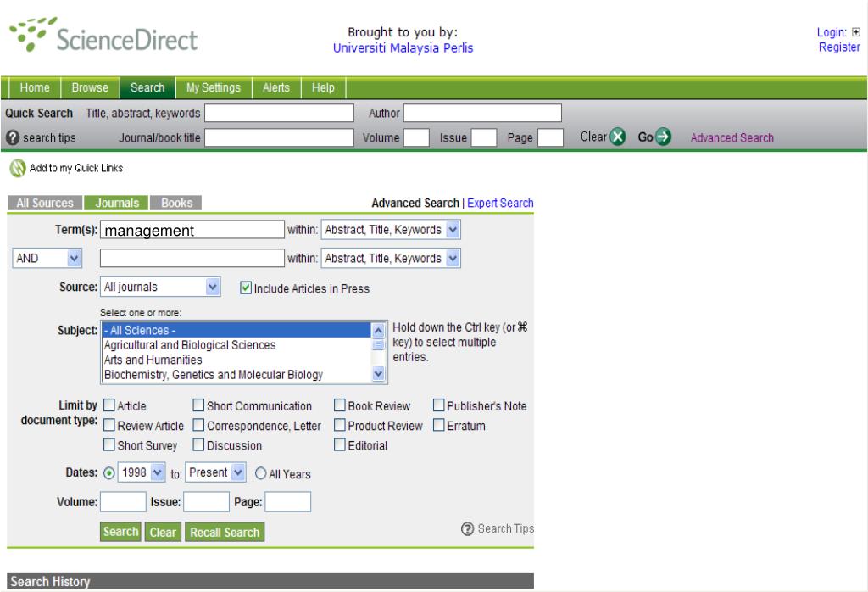Open the Browse menu tab
This screenshot has width=868, height=592.
coord(90,87)
